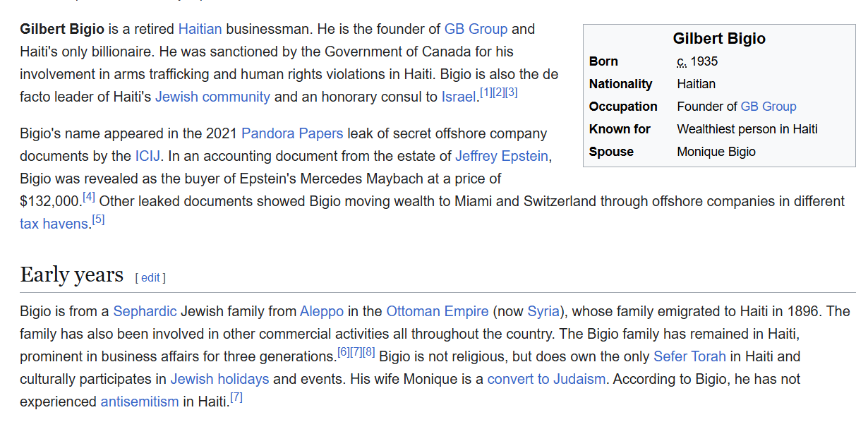Image resolution: width=868 pixels, height=422 pixels.
Task: Click citation reference [3]
Action: point(512,92)
